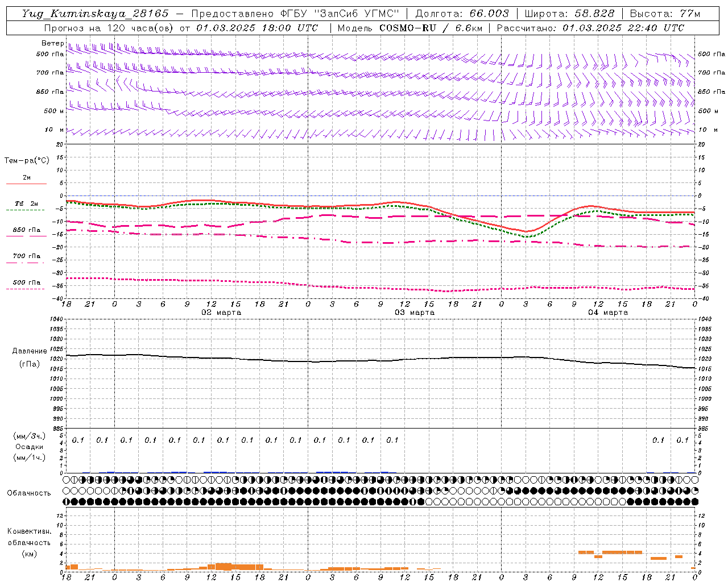
Task: Click the black pressure curve
Action: pyautogui.click(x=380, y=360)
